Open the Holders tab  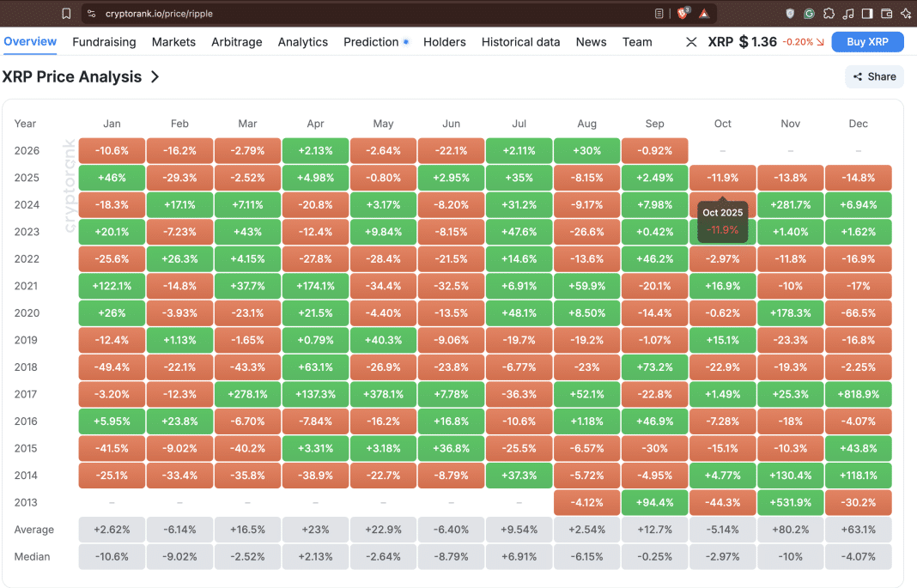tap(445, 42)
